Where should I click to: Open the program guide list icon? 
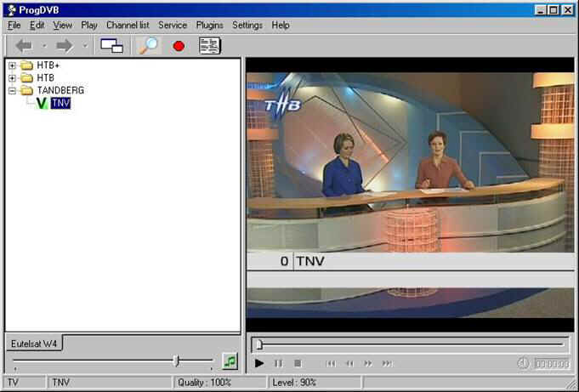pos(210,46)
